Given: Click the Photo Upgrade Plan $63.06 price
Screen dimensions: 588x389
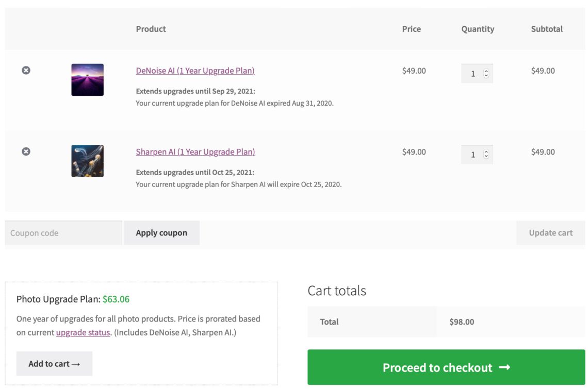Looking at the screenshot, I should [x=116, y=299].
